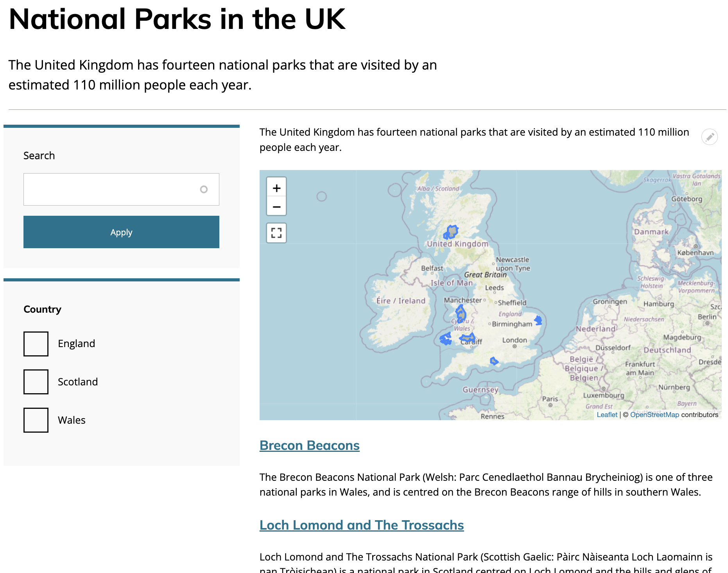Select the Broads park outline in east England
728x573 pixels.
tap(538, 321)
